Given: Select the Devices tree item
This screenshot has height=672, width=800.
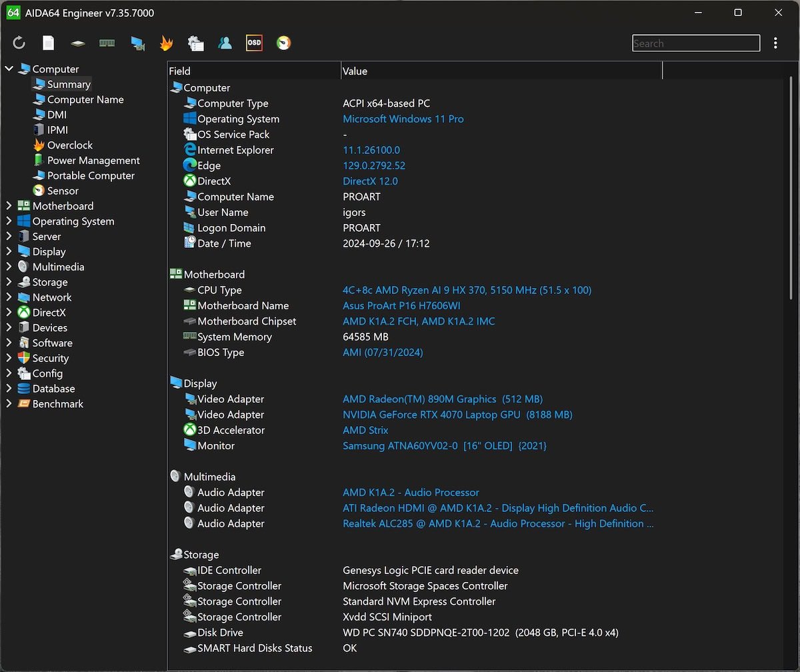Looking at the screenshot, I should pyautogui.click(x=50, y=327).
